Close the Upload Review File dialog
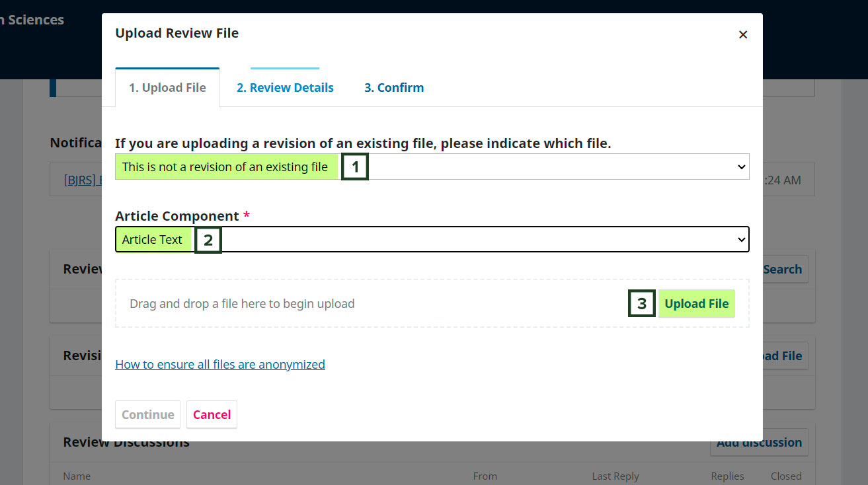The image size is (868, 485). [743, 34]
